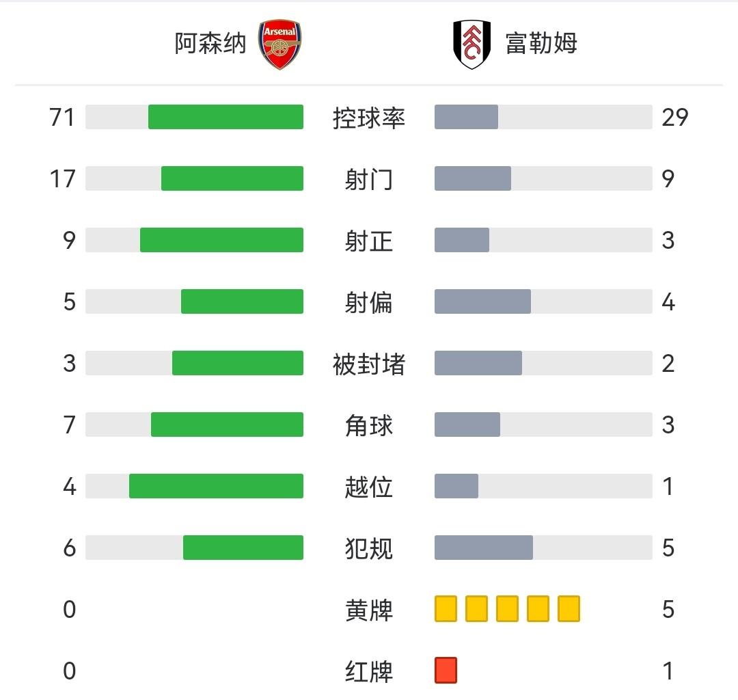Tap Fulham's middle yellow card icon
Image resolution: width=738 pixels, height=700 pixels.
(x=507, y=608)
